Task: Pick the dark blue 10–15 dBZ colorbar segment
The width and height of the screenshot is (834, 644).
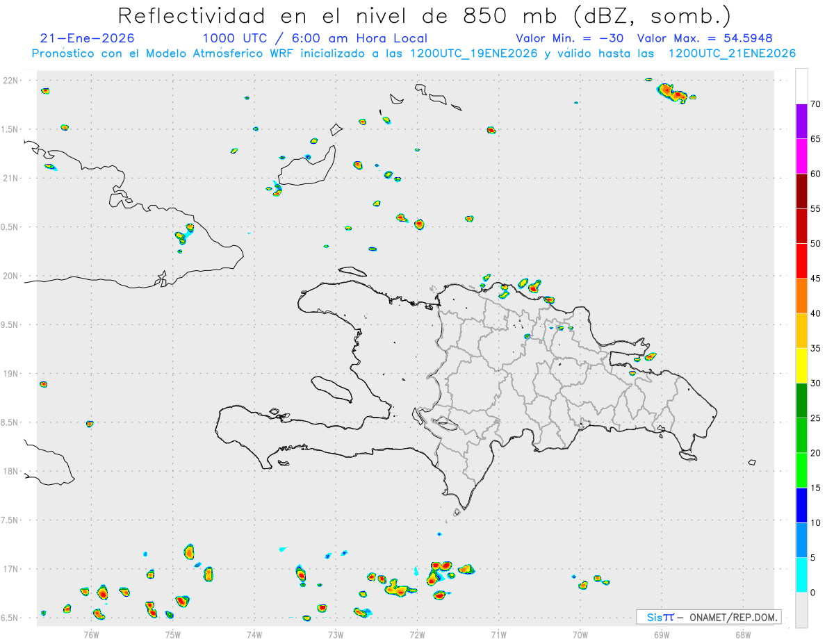Action: tap(801, 505)
